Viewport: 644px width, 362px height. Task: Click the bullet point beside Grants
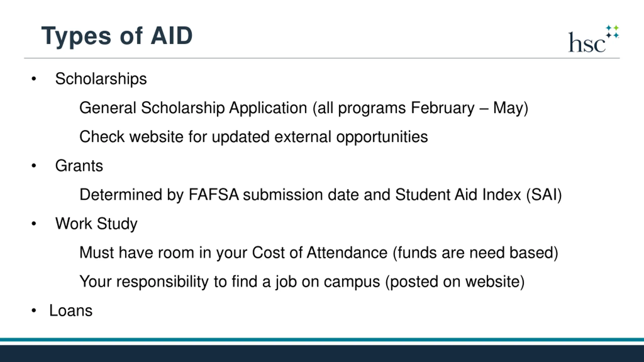34,166
